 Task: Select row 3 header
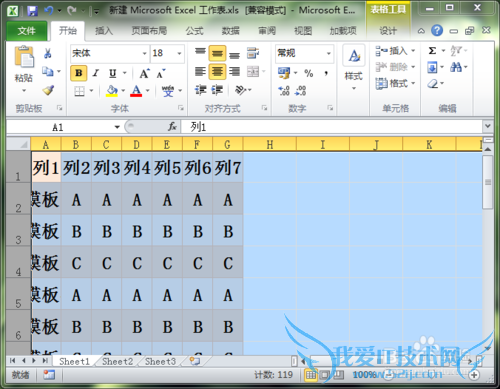[x=19, y=231]
